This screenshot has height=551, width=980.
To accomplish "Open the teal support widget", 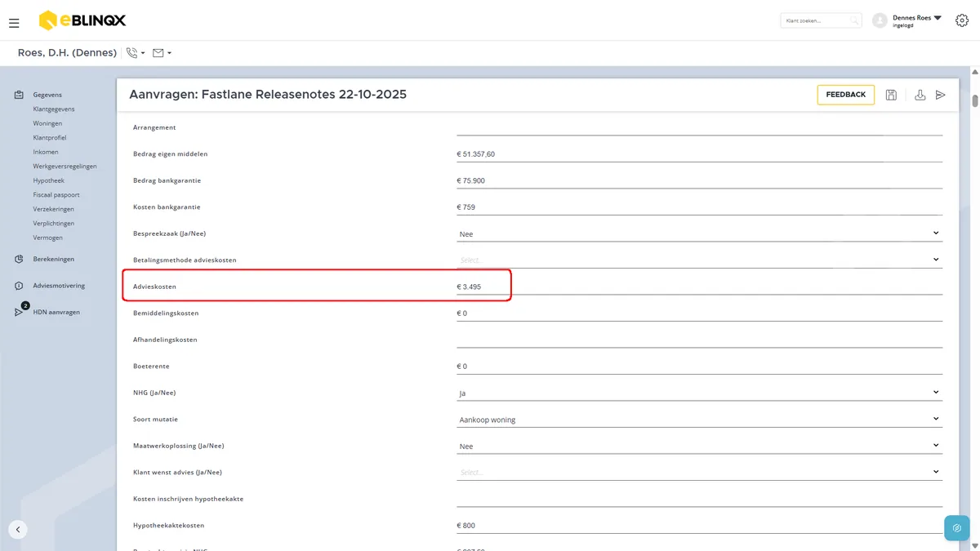I will point(956,528).
